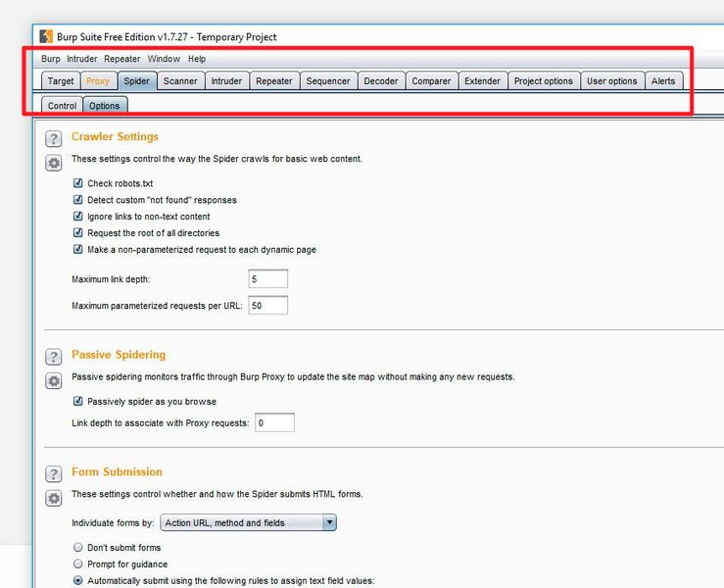Click the "Individuate forms by:" label

click(x=113, y=523)
